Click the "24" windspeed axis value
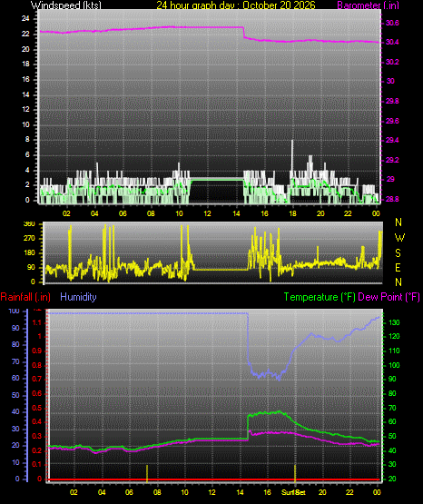This screenshot has width=423, height=504. click(25, 19)
